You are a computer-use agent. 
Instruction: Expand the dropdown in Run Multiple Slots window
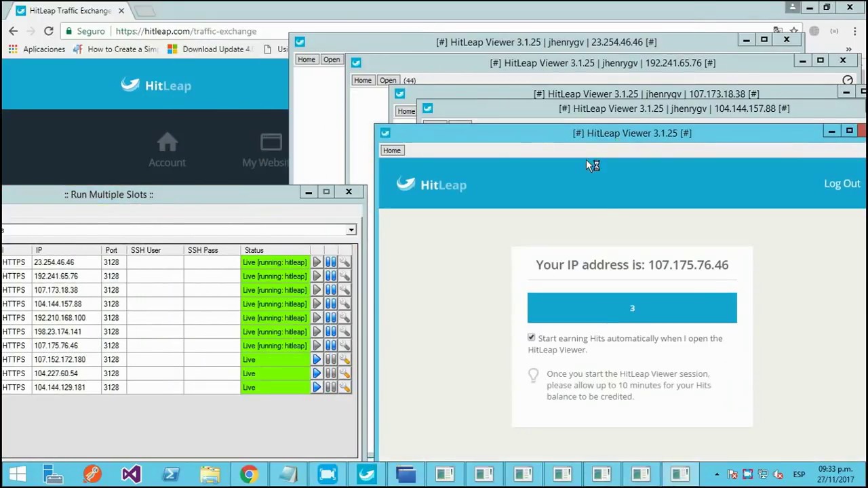(351, 230)
